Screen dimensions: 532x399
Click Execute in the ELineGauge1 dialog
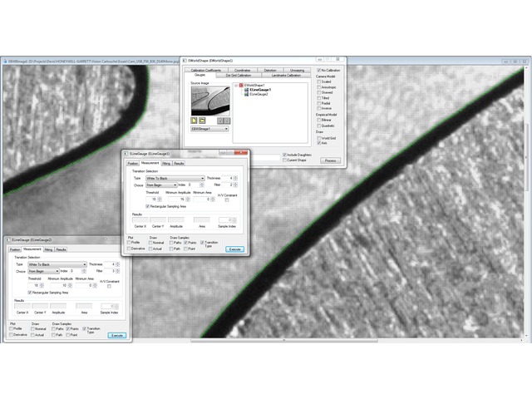[x=234, y=249]
